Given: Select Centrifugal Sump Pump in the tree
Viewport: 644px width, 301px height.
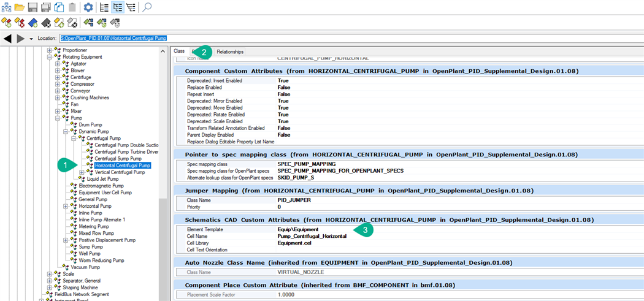Looking at the screenshot, I should point(118,159).
